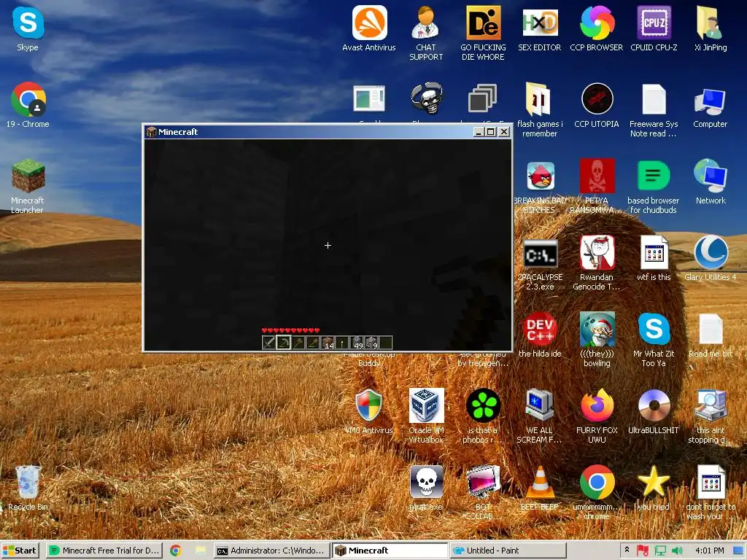Minimize the Minecraft window
Screen dimensions: 747x560
point(479,132)
